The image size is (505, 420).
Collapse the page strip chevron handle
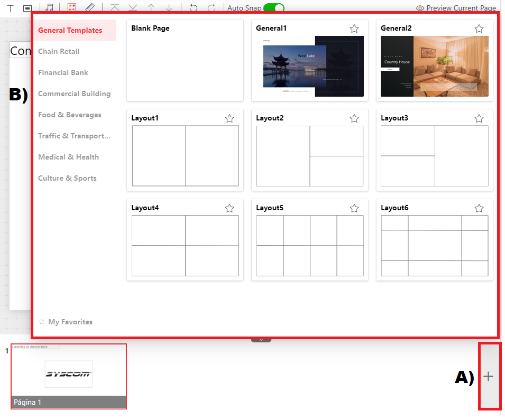(261, 340)
